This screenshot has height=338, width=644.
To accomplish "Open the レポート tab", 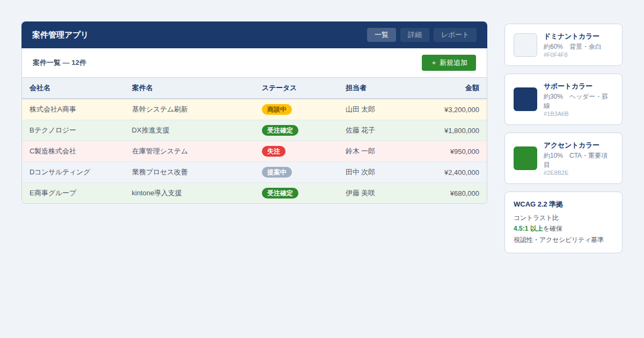I will pyautogui.click(x=455, y=35).
